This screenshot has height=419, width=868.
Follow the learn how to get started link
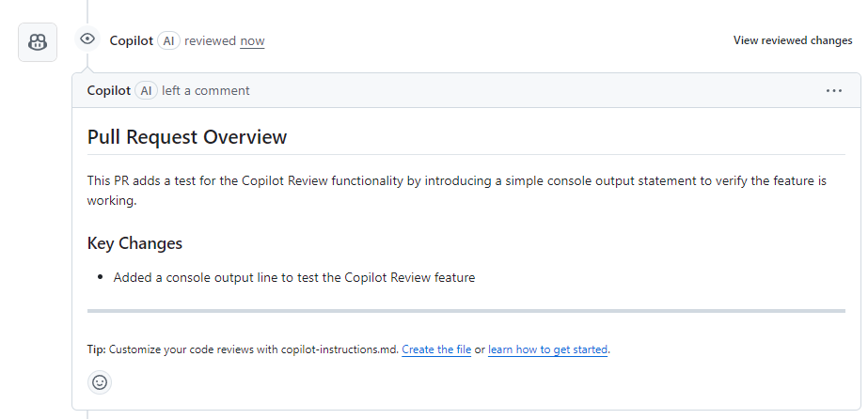[x=547, y=349]
